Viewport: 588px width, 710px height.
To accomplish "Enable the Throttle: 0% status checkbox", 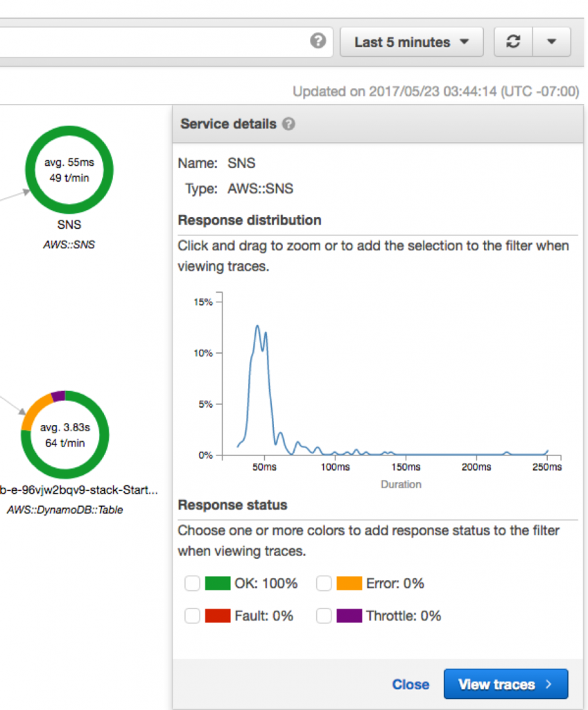I will click(324, 616).
